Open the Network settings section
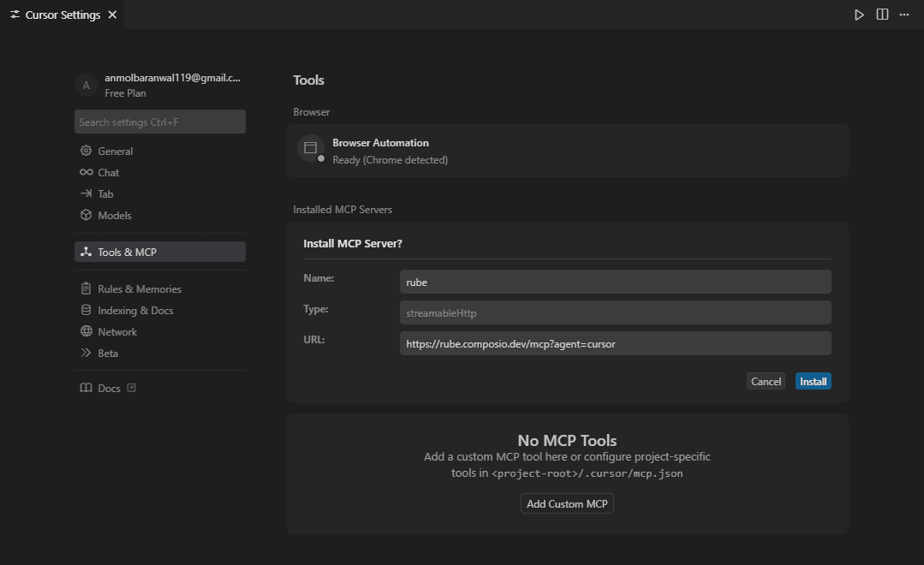The height and width of the screenshot is (565, 924). coord(115,331)
